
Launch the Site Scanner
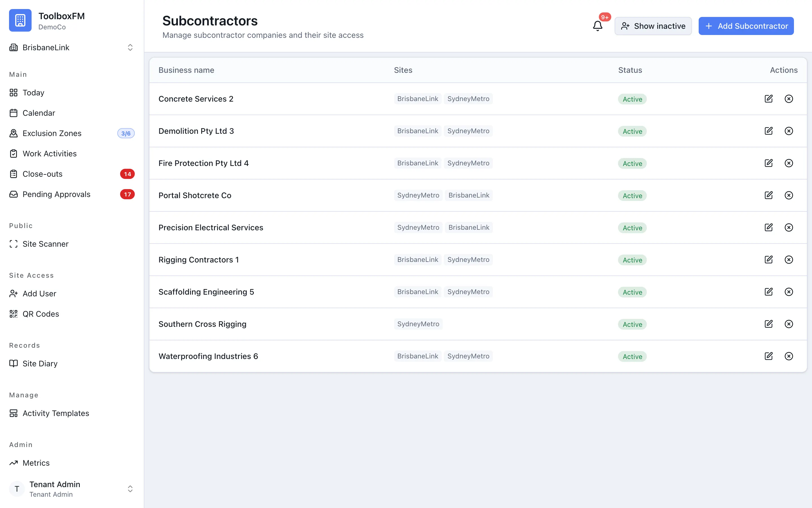(x=72, y=244)
